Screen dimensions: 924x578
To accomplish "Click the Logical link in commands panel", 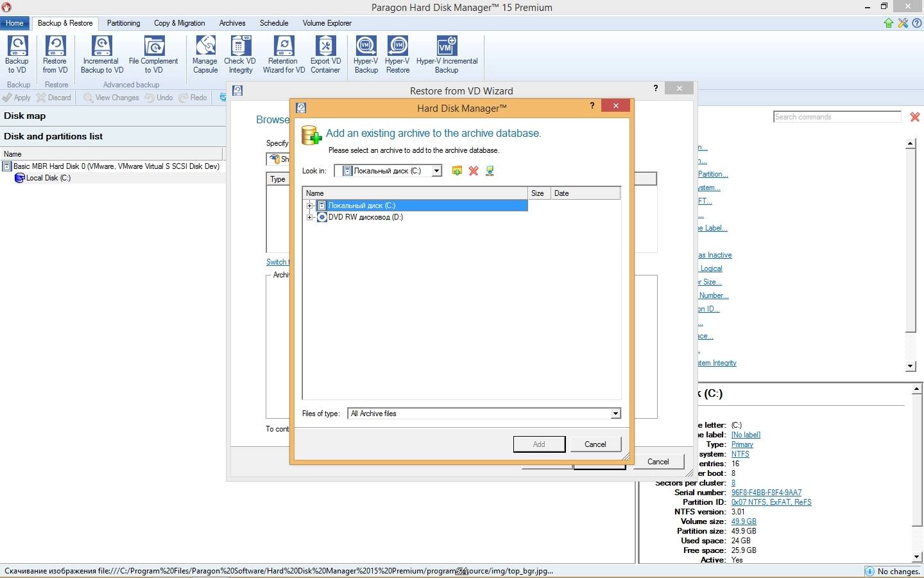I will click(x=711, y=268).
